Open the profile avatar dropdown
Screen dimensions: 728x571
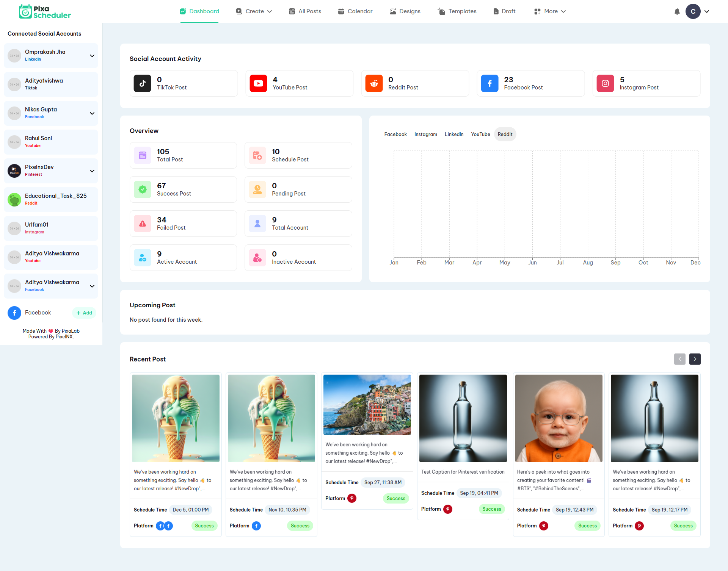tap(698, 11)
